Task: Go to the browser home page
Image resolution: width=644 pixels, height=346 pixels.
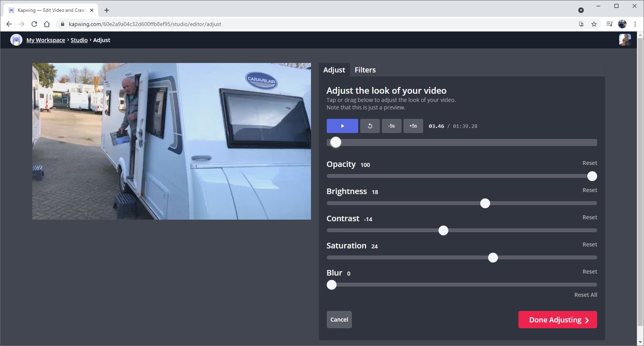Action: [47, 24]
